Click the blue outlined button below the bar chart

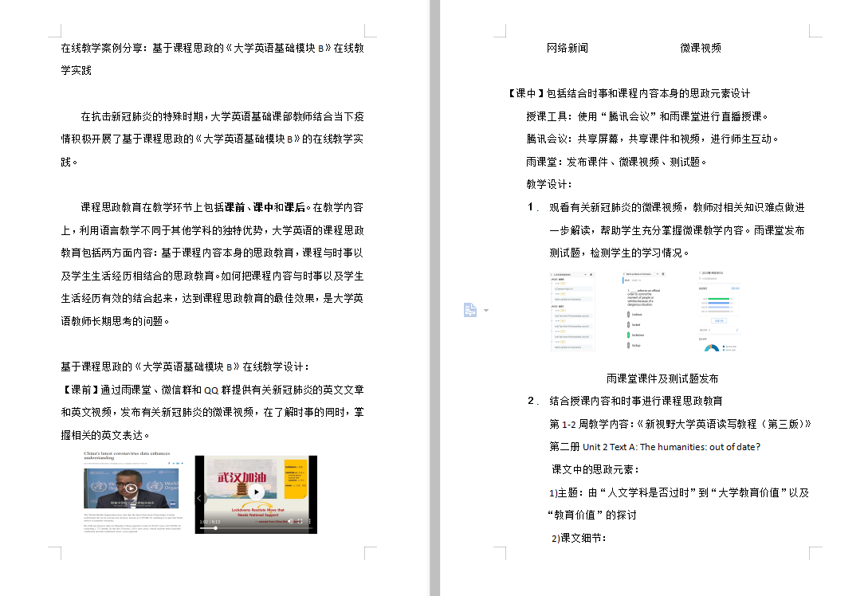pyautogui.click(x=719, y=320)
